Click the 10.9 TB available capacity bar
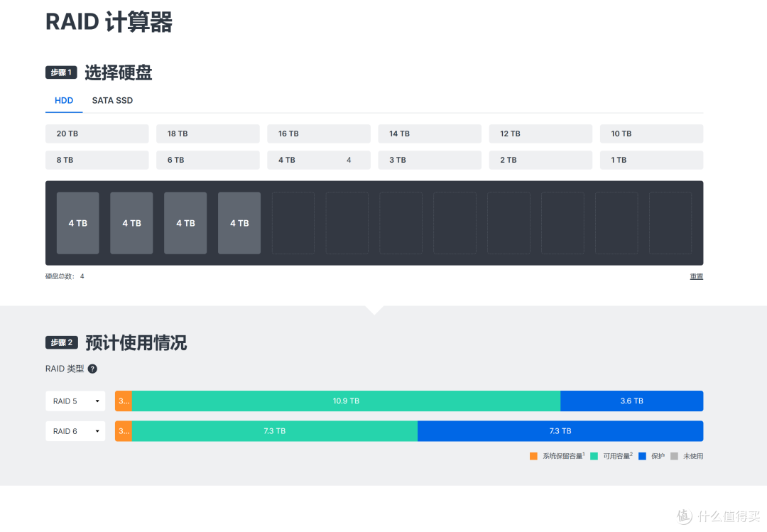Viewport: 767px width, 532px height. tap(347, 401)
